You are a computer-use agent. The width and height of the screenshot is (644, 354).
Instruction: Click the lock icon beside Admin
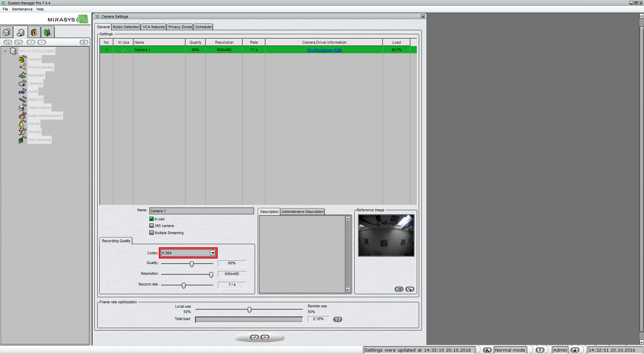point(575,350)
